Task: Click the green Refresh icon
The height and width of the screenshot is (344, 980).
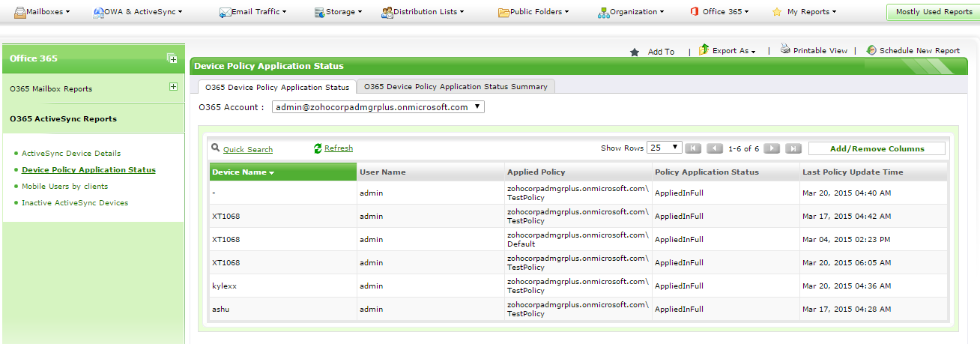Action: 318,148
